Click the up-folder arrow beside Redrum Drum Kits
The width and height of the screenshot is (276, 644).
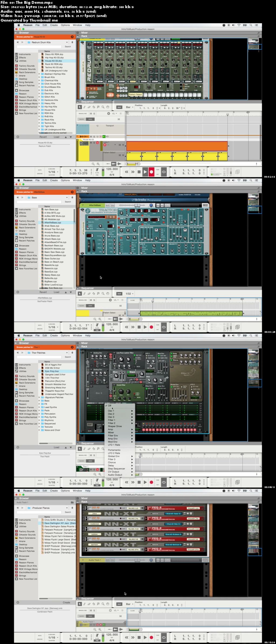[72, 42]
